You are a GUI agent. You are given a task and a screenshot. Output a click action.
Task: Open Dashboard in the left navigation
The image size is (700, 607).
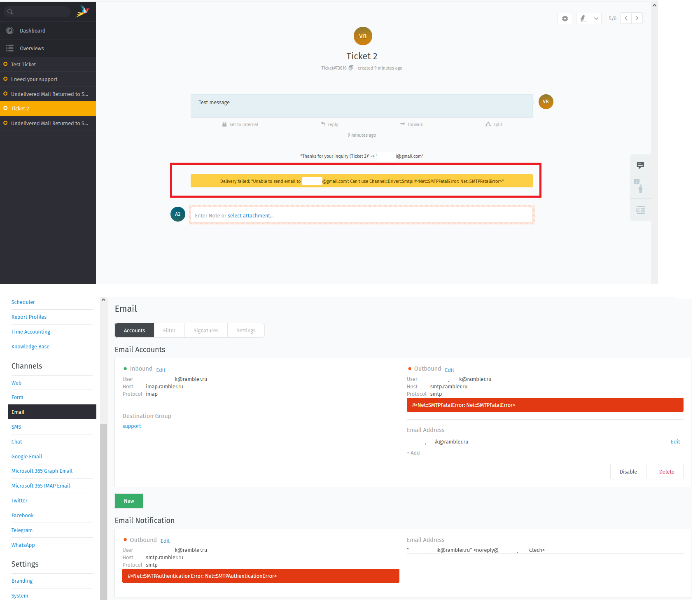pyautogui.click(x=48, y=31)
